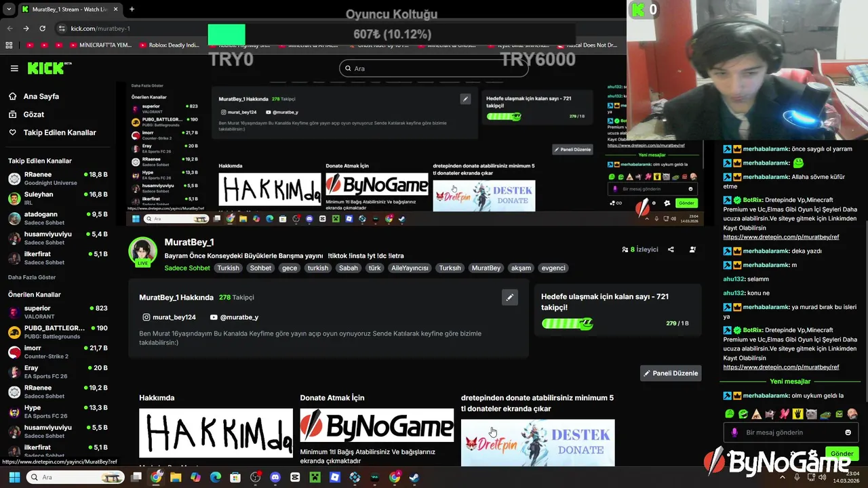Viewport: 868px width, 488px height.
Task: Click the Sadece Sohbet category link
Action: [x=187, y=268]
